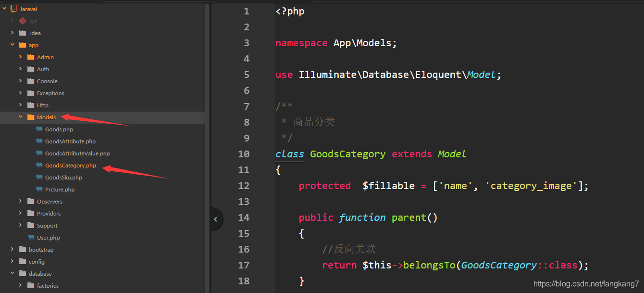Place cursor on 'namespace App\Models;' line
Screen dimensions: 644x293
tap(336, 43)
